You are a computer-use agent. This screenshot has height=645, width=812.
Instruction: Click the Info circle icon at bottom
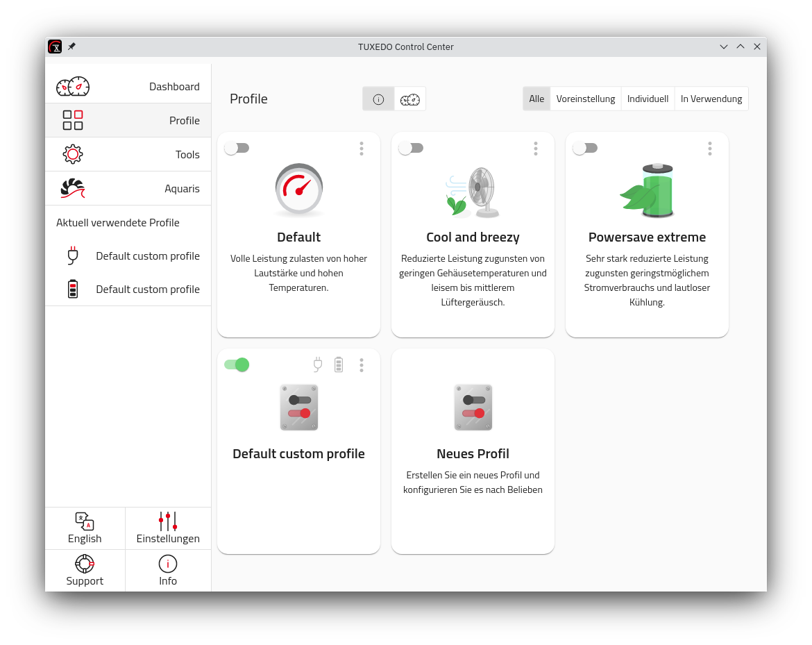click(168, 564)
